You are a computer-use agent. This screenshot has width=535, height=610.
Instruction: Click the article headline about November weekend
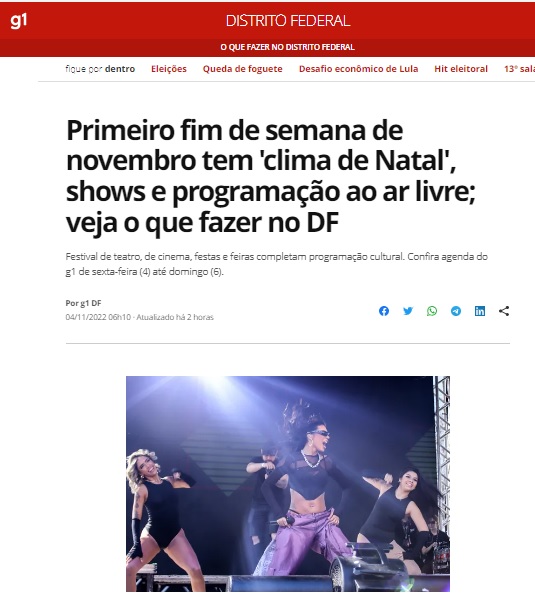pos(271,176)
